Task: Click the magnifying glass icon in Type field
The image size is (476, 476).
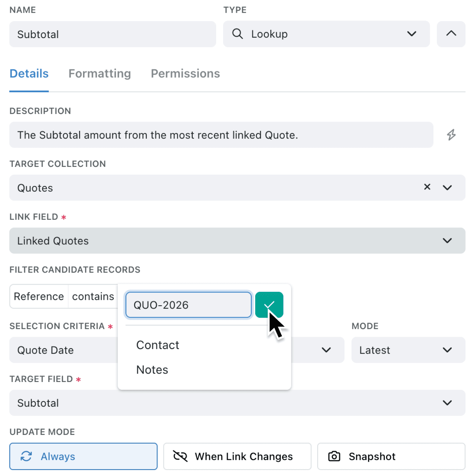Action: tap(238, 34)
